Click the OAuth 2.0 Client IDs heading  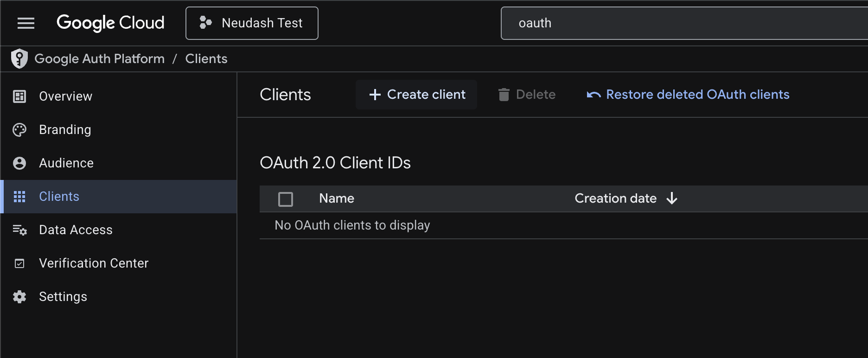pos(335,163)
